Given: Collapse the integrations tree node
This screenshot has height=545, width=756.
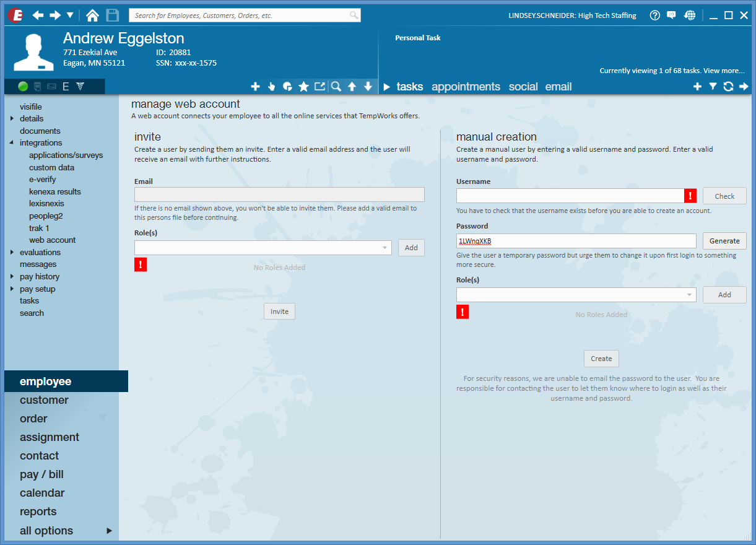Looking at the screenshot, I should (x=12, y=143).
